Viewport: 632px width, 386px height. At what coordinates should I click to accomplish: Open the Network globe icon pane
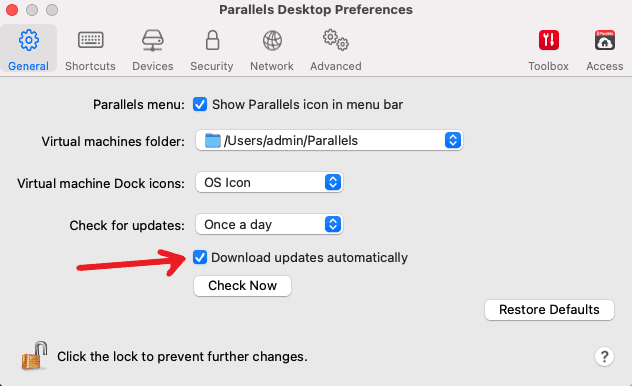pos(272,41)
